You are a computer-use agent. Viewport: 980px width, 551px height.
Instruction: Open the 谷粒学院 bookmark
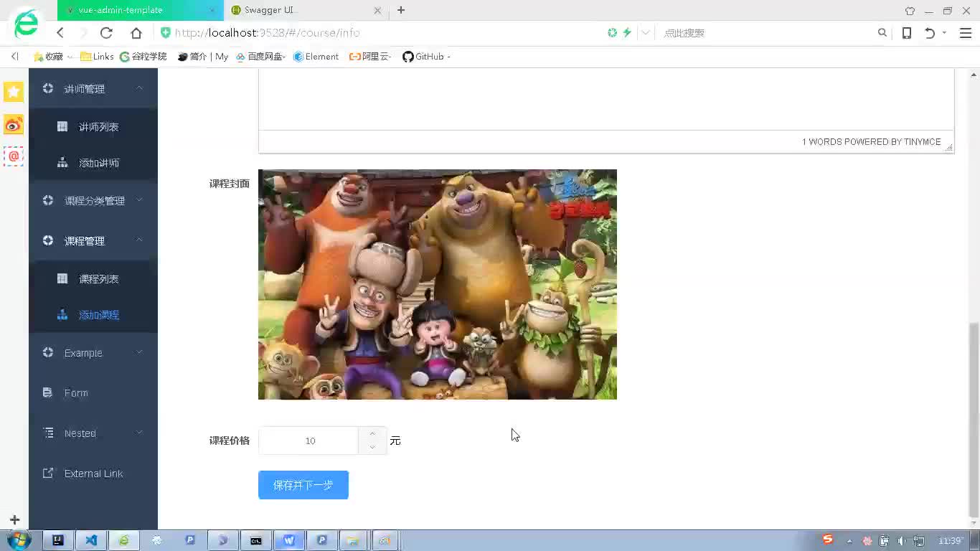coord(143,57)
